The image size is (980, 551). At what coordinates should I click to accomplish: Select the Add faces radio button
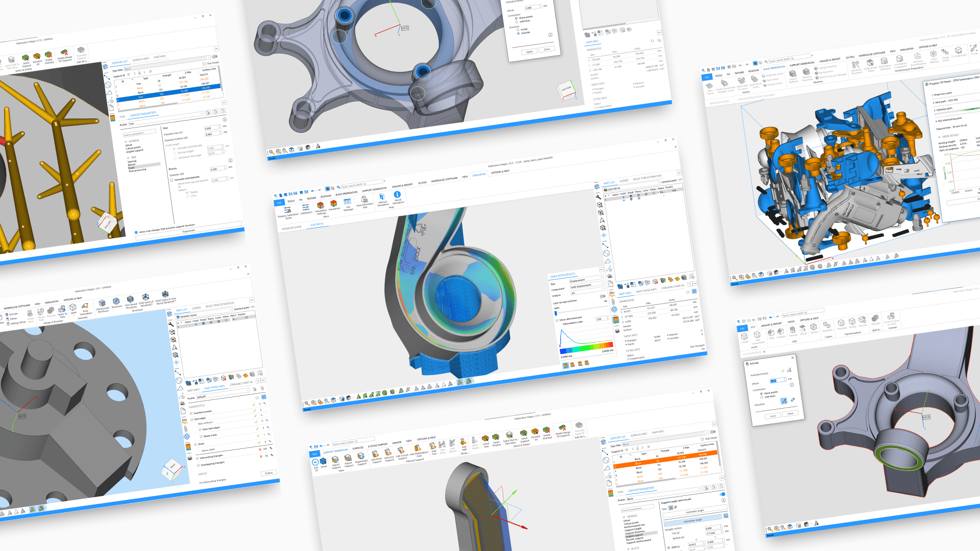[762, 396]
